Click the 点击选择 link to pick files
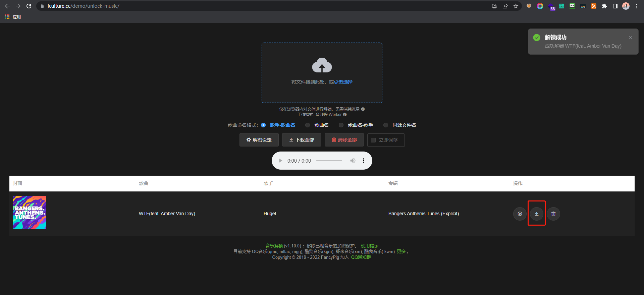This screenshot has width=644, height=295. click(x=343, y=82)
